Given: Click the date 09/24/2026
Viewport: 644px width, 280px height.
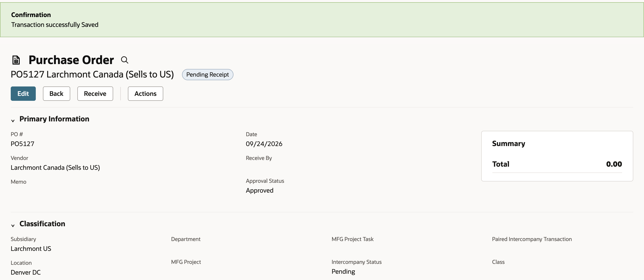Looking at the screenshot, I should [264, 144].
